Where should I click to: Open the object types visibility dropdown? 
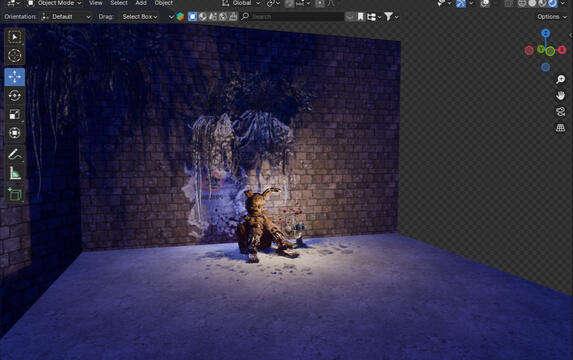444,3
